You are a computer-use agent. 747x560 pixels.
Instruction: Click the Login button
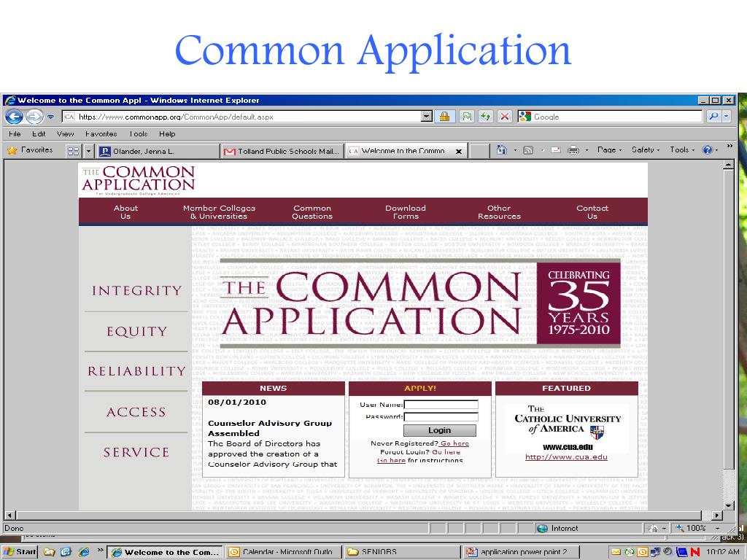tap(439, 430)
